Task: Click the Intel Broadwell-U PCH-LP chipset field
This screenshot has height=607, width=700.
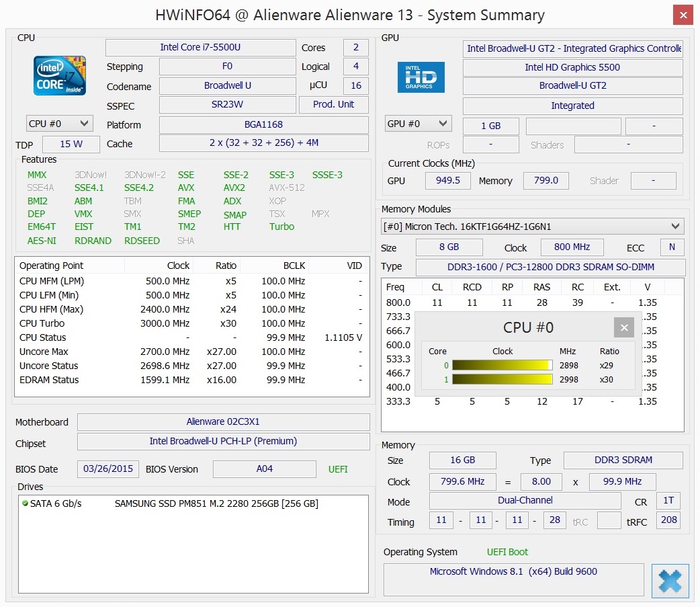Action: coord(223,441)
